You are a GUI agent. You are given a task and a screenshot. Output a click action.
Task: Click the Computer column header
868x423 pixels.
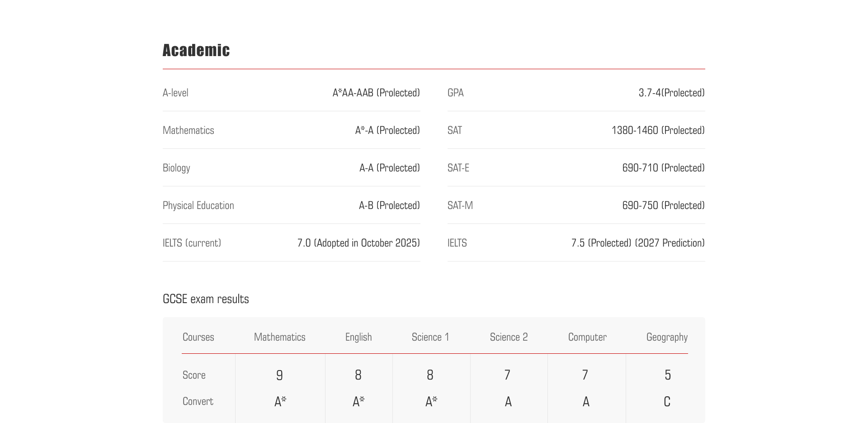587,337
